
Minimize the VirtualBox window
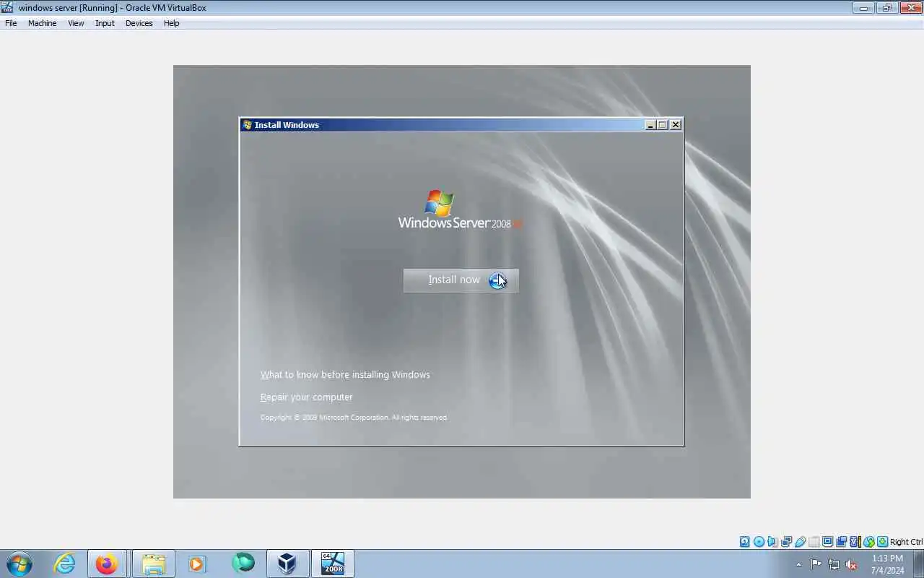click(863, 8)
